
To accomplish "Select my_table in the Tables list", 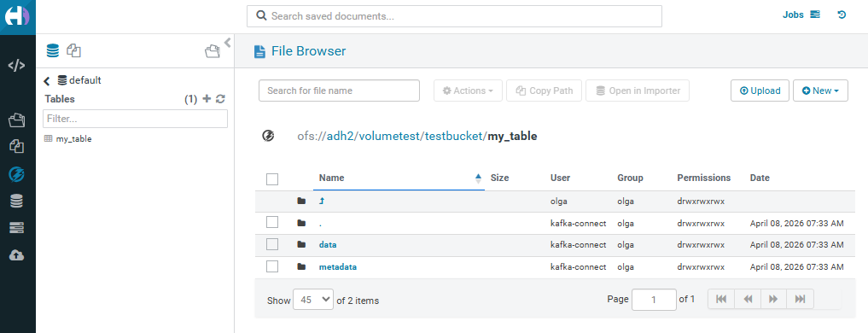I will tap(73, 139).
